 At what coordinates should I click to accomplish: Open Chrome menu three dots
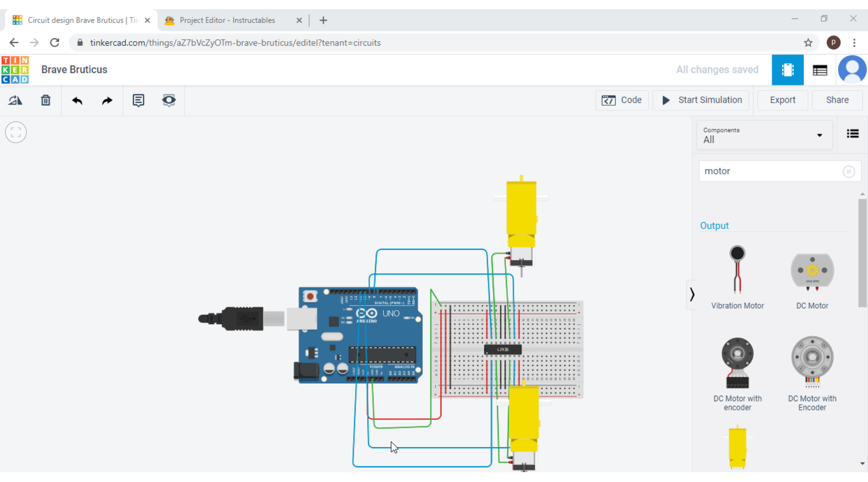(x=854, y=43)
